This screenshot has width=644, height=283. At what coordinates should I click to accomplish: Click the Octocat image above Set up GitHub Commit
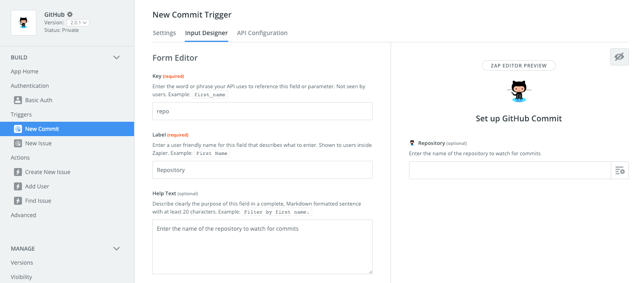[519, 91]
